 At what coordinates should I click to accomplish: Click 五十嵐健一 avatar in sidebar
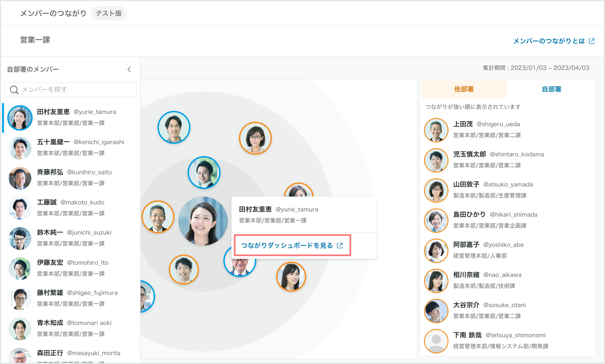pyautogui.click(x=20, y=148)
